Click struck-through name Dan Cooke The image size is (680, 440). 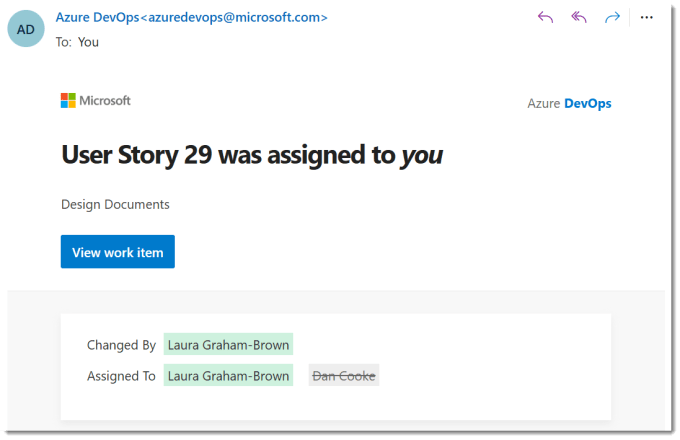point(344,375)
